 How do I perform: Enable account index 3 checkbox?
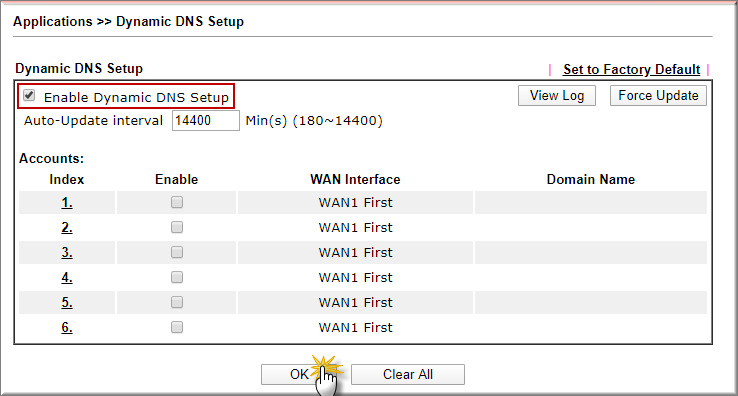(x=177, y=252)
